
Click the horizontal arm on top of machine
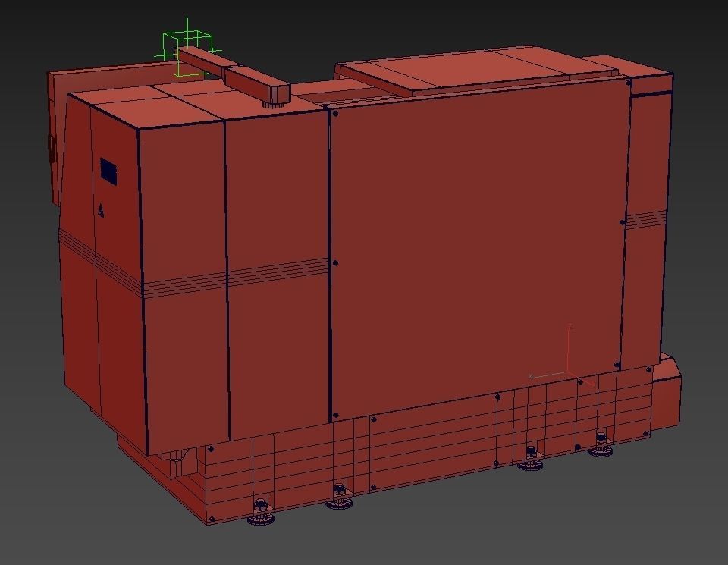click(234, 74)
